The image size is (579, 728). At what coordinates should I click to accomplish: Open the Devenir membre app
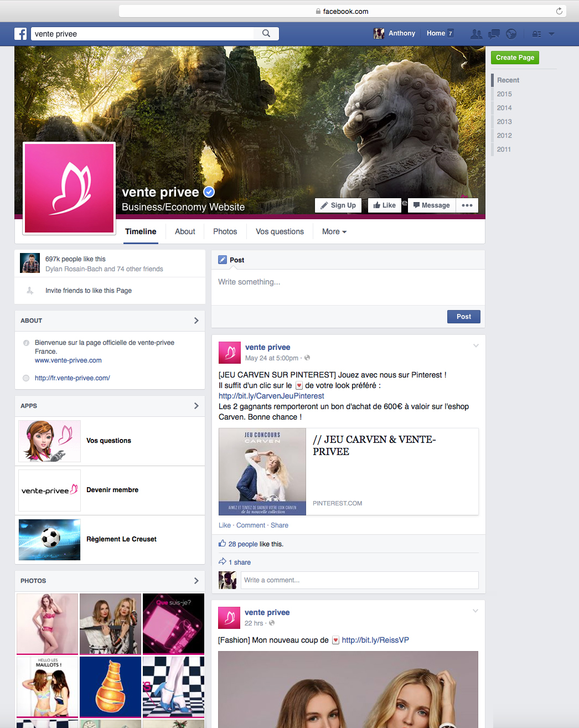point(110,491)
